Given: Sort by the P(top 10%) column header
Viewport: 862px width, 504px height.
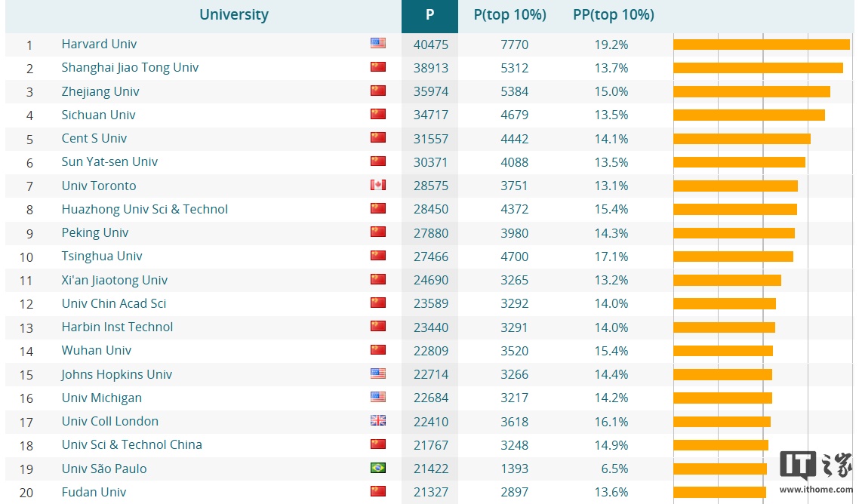Looking at the screenshot, I should (510, 15).
